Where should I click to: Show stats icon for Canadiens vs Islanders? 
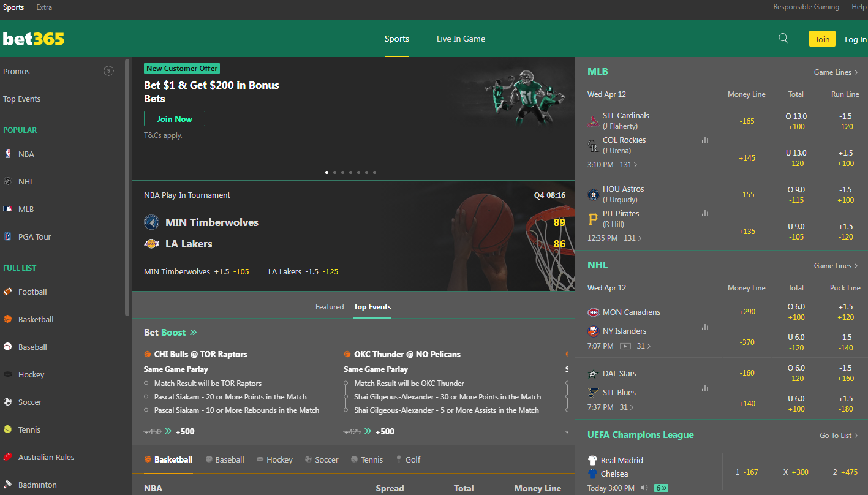click(x=705, y=327)
